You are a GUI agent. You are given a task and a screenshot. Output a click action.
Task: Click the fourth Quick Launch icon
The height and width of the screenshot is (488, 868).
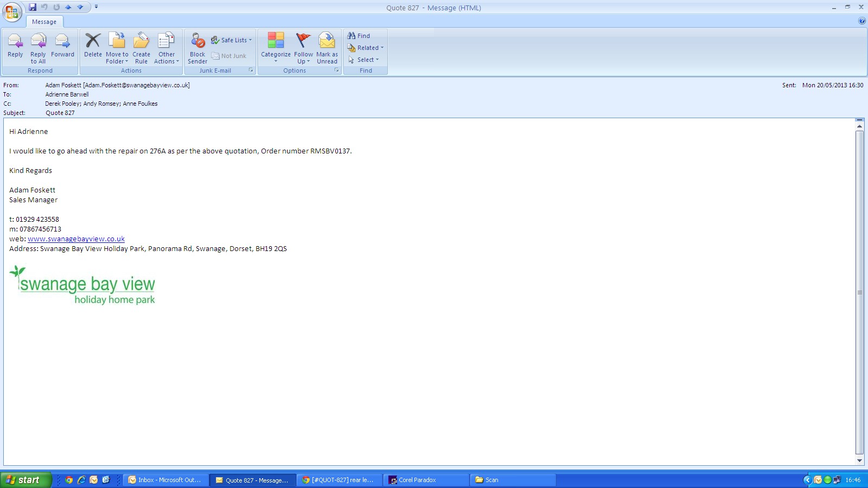106,480
